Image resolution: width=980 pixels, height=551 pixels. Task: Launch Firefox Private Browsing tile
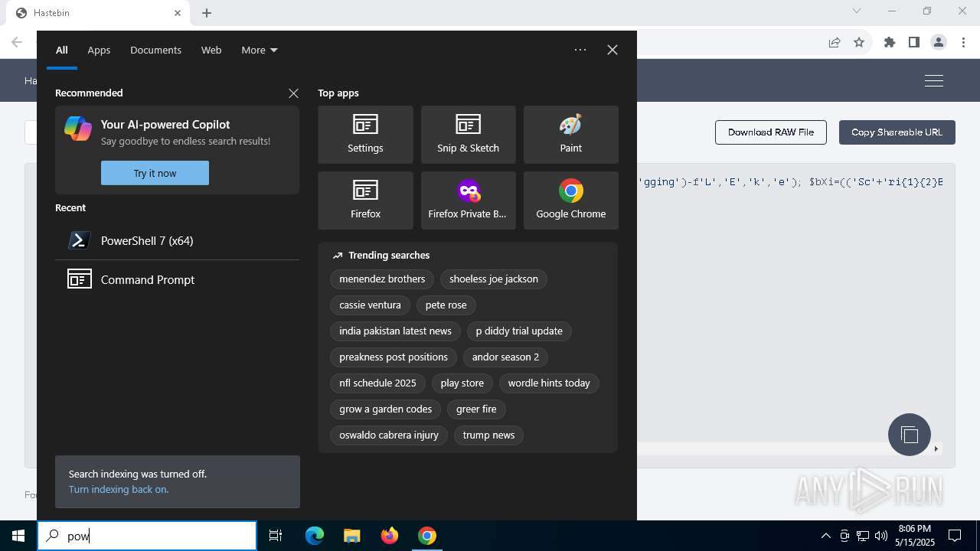tap(468, 201)
